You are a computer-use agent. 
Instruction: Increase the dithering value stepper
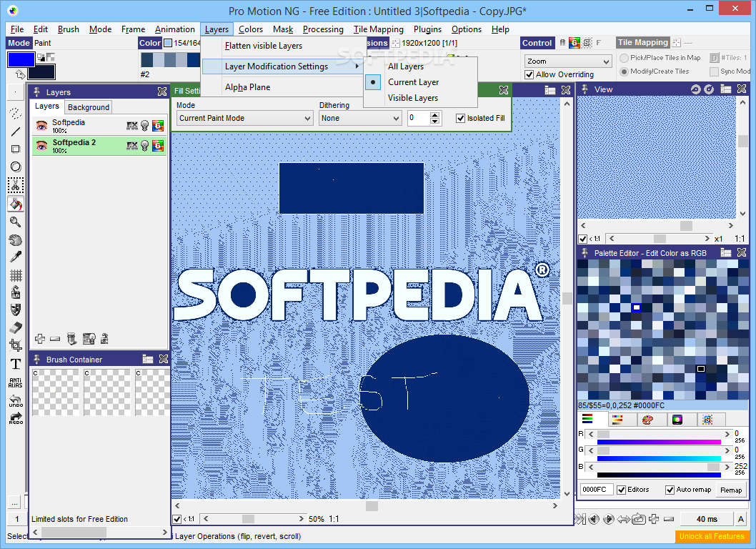(435, 115)
